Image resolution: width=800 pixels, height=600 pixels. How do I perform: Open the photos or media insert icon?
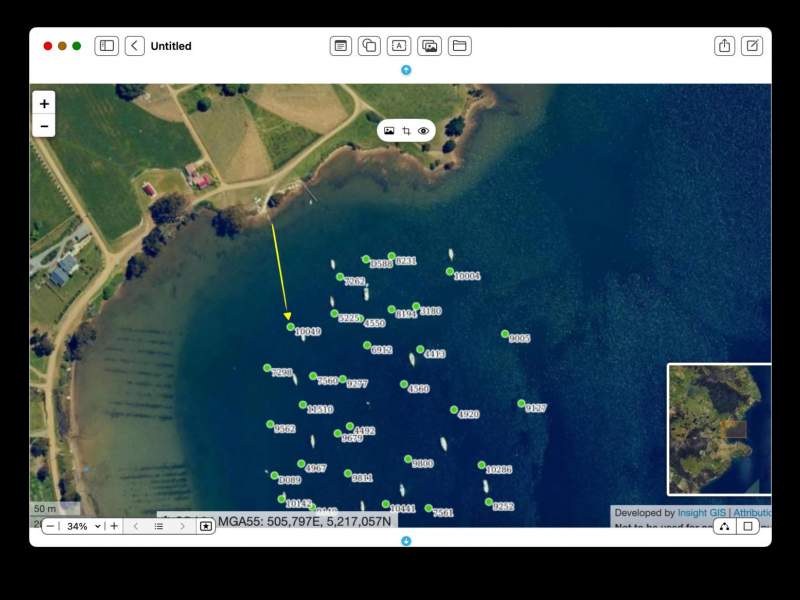430,46
